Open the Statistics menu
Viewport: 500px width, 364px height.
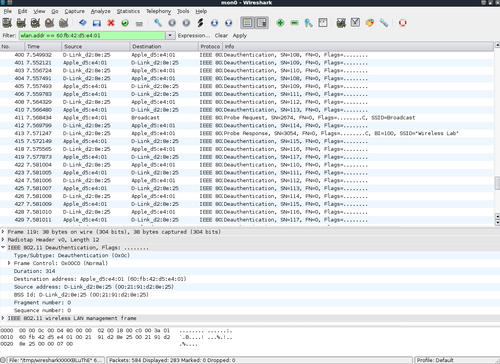click(x=128, y=11)
